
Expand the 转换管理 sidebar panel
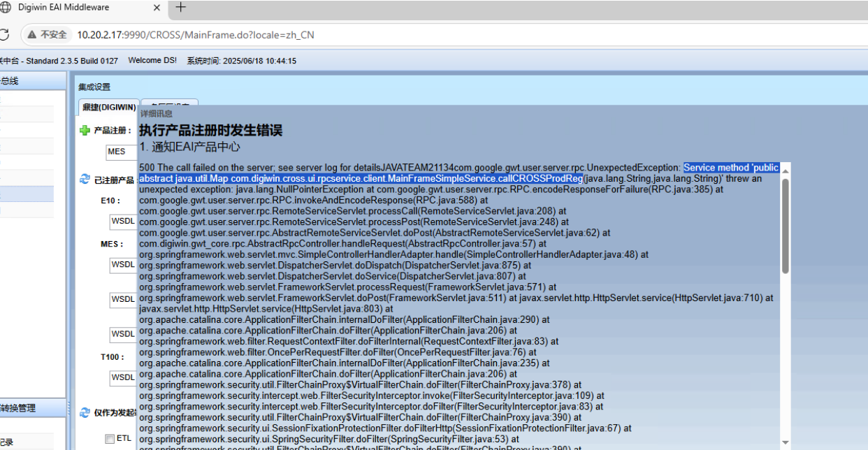click(28, 408)
